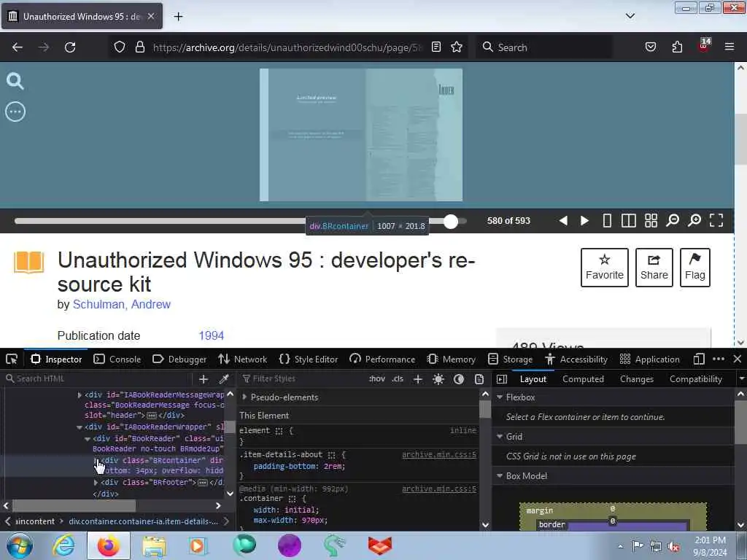Flip to the next book page
The image size is (747, 560).
[584, 220]
